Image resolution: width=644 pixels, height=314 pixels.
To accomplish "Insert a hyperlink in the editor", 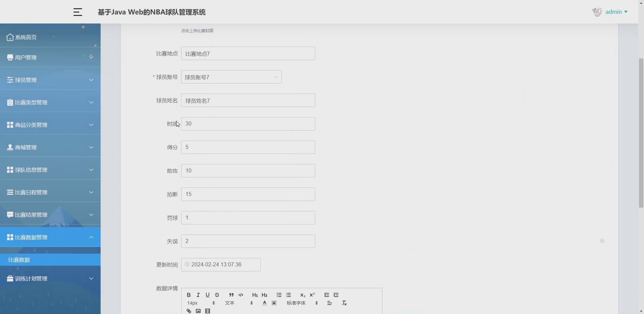I will tap(189, 311).
